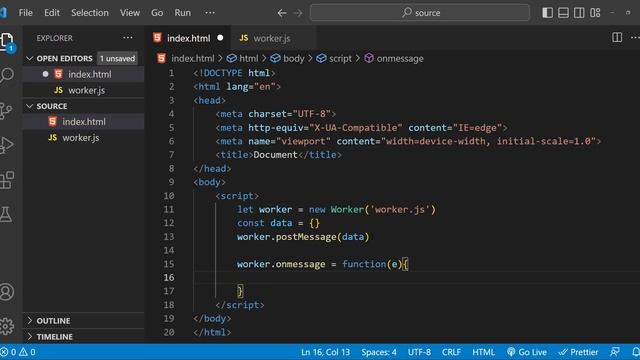Open the Edit menu
The image size is (640, 360).
pyautogui.click(x=52, y=13)
